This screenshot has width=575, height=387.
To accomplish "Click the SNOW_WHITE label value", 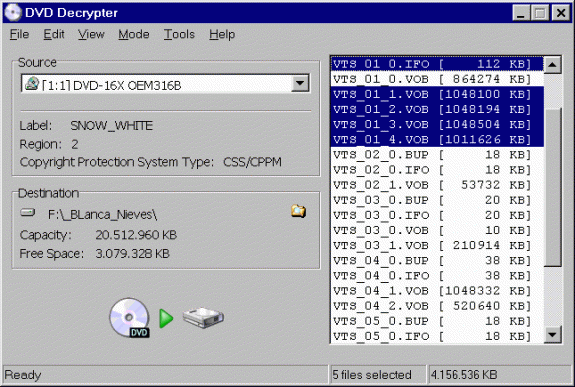I will (x=111, y=126).
